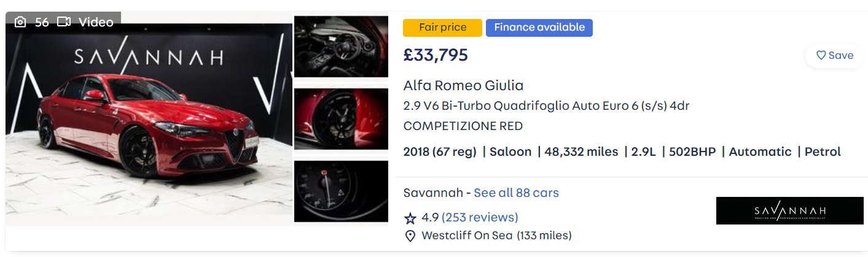Click the Alfa Romeo Giulia title
Screen dimensions: 868x257
tap(463, 85)
